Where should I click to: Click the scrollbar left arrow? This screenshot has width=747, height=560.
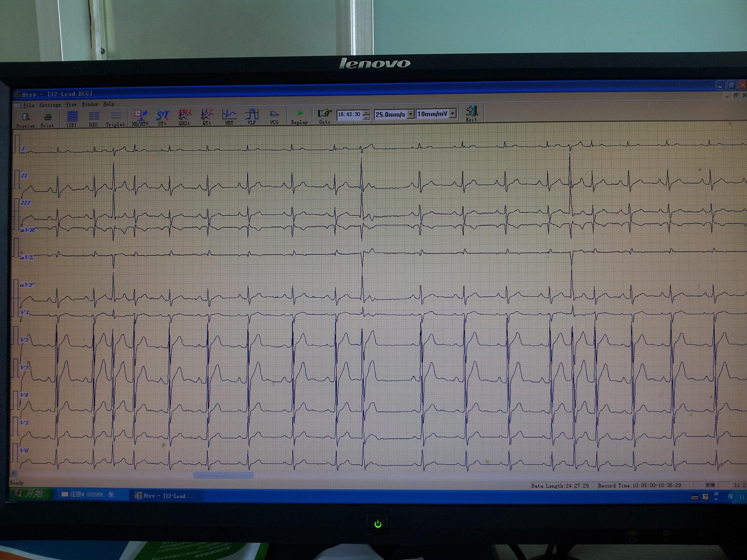(x=14, y=474)
